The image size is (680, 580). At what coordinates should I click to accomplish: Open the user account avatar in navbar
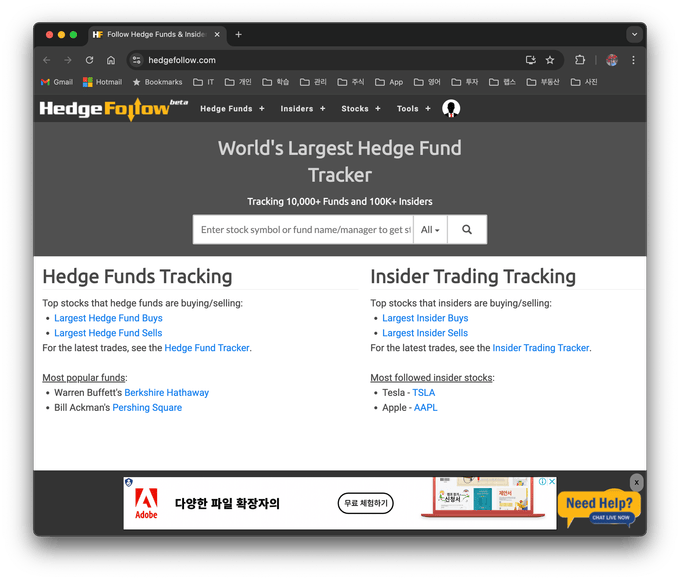pyautogui.click(x=451, y=108)
